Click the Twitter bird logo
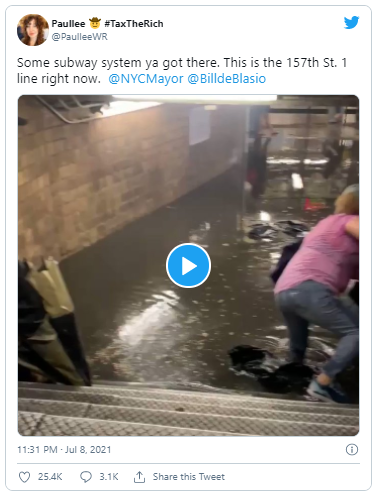Image resolution: width=386 pixels, height=496 pixels. tap(351, 22)
